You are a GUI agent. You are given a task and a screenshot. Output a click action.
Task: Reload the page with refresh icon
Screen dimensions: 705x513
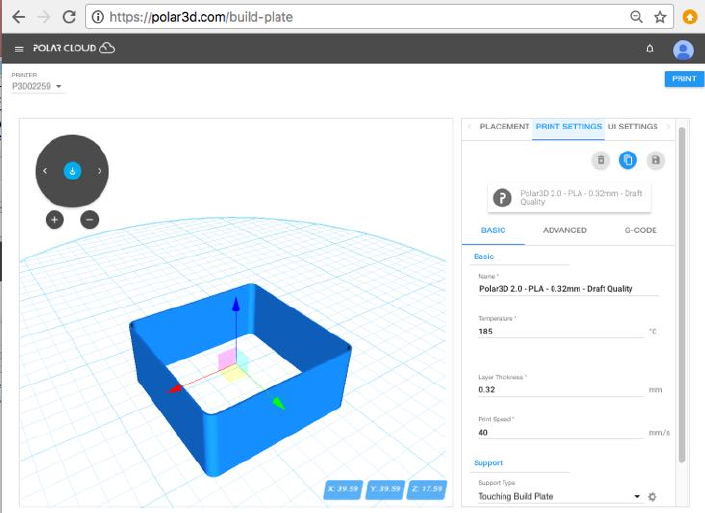pos(69,17)
